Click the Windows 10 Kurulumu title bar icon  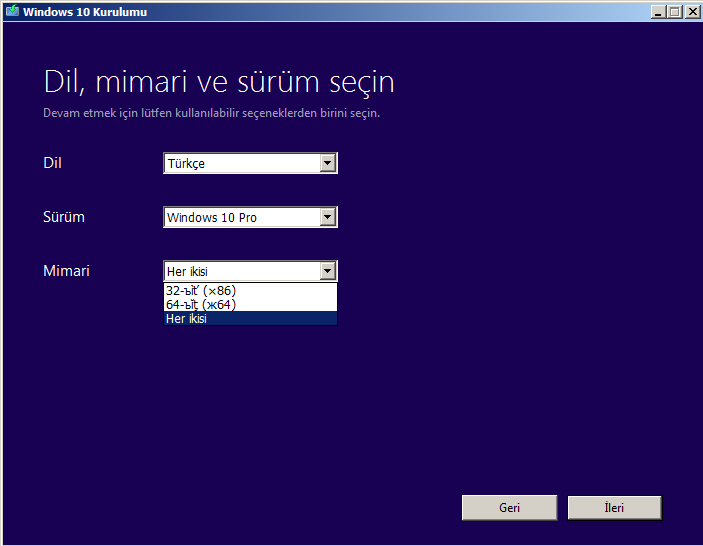13,11
